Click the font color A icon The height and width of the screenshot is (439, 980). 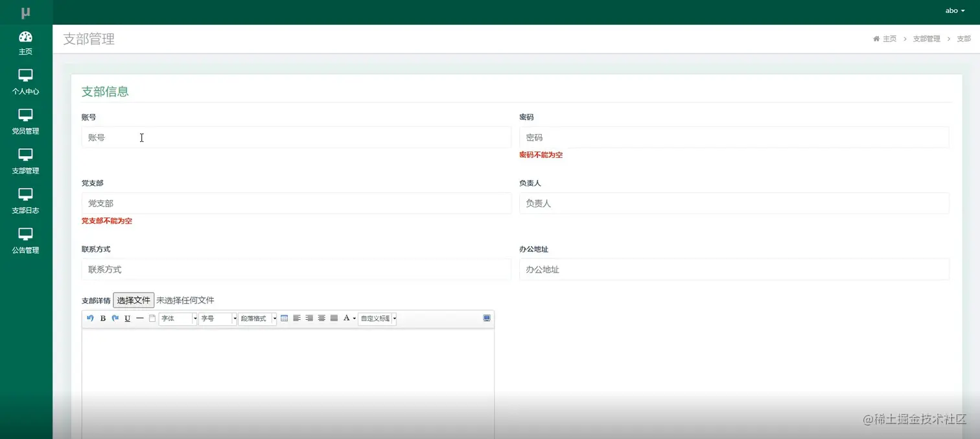(x=347, y=318)
